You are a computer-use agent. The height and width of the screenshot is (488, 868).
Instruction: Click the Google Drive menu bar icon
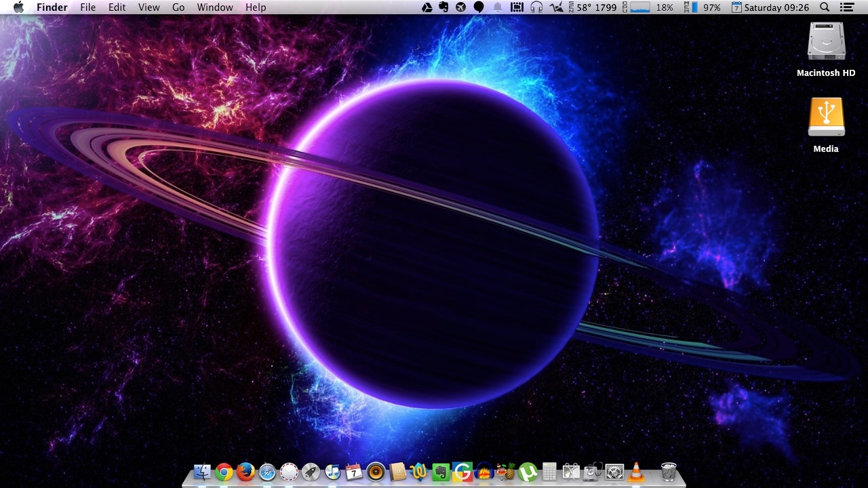(x=427, y=7)
